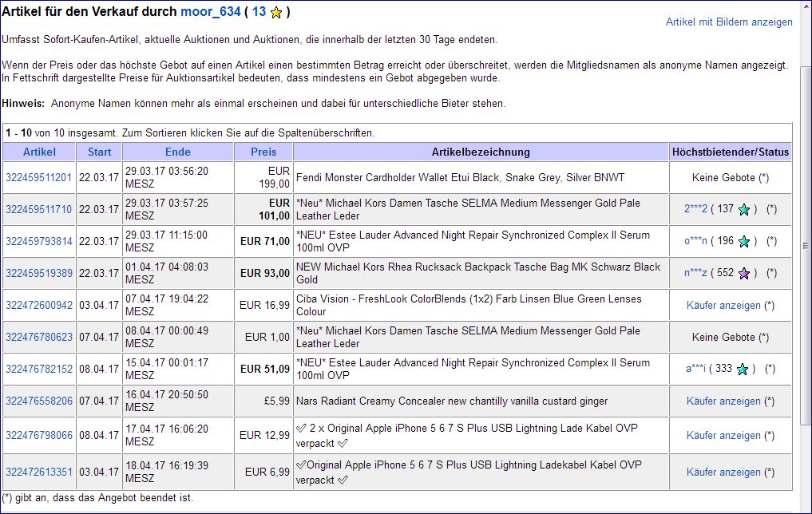812x514 pixels.
Task: Open item number 322459511201
Action: [39, 177]
